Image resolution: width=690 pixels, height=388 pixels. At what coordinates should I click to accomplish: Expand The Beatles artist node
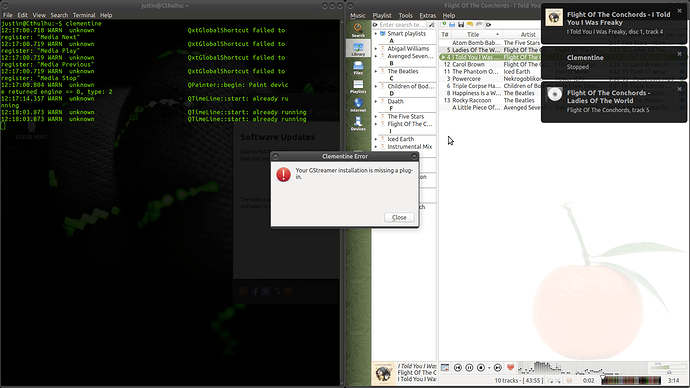coord(376,71)
